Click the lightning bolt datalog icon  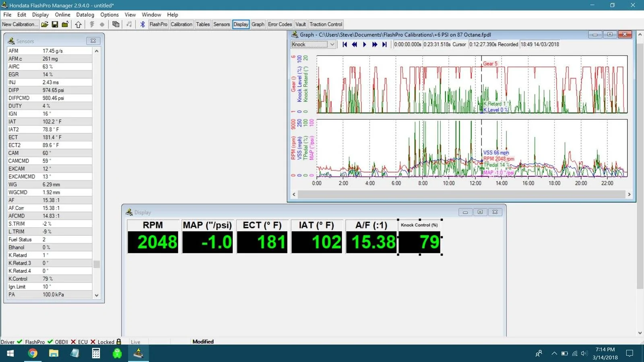pos(92,25)
